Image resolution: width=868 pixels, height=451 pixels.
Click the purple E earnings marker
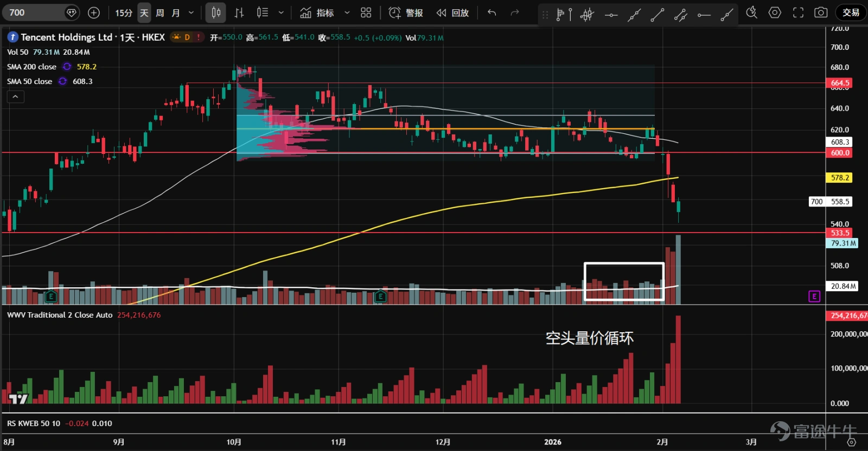coord(814,297)
